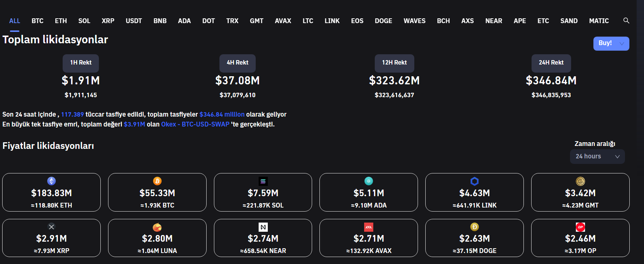644x264 pixels.
Task: Click the NEAR protocol icon
Action: [x=263, y=227]
